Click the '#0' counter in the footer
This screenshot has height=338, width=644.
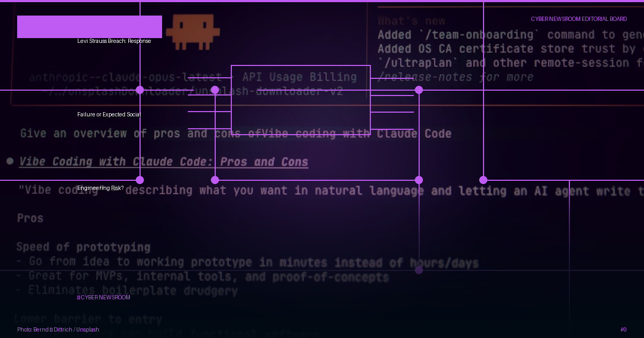click(x=623, y=329)
